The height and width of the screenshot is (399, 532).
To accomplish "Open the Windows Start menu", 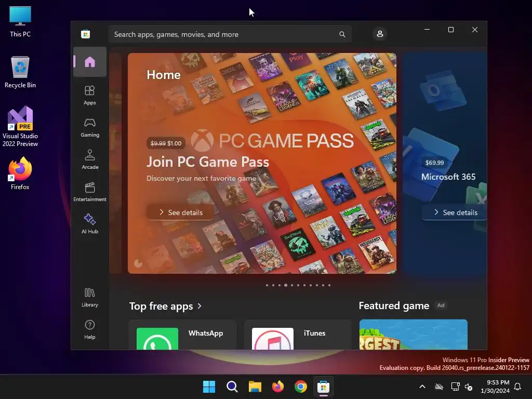I will pyautogui.click(x=209, y=387).
